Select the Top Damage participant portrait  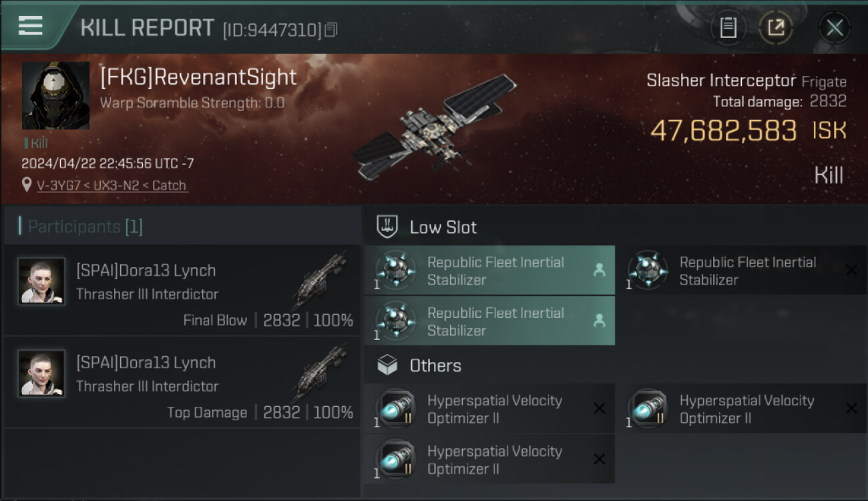[41, 373]
